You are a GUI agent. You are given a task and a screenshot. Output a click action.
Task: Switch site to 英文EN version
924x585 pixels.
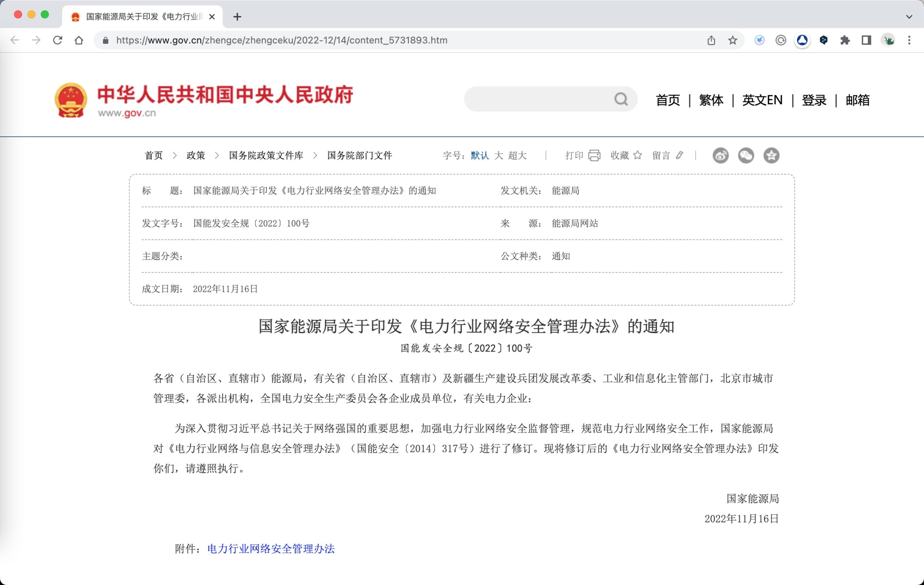point(762,100)
